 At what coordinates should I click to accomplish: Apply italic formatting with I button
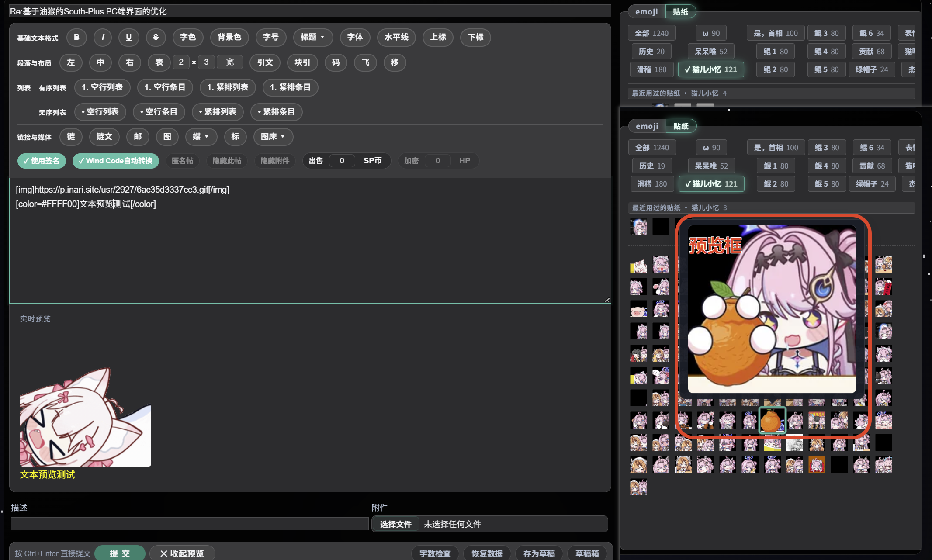(x=103, y=37)
